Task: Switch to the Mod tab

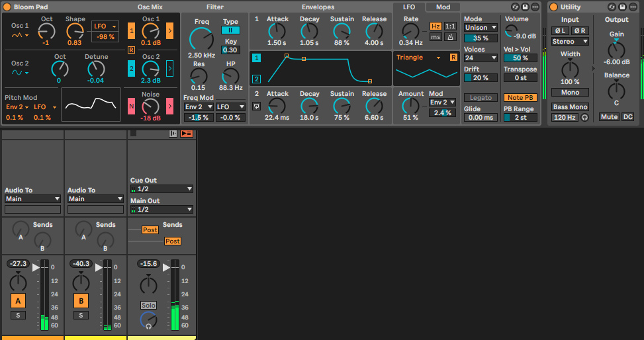Action: tap(443, 7)
